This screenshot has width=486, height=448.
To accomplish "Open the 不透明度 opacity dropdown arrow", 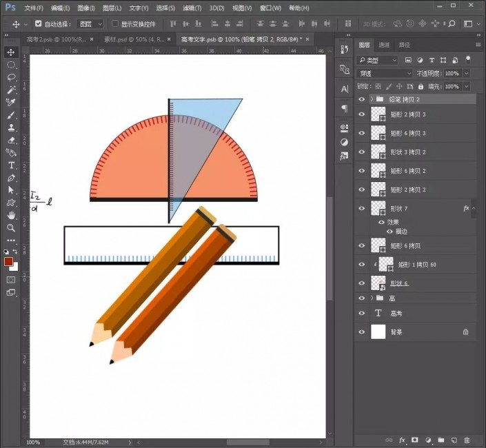I will (x=467, y=74).
